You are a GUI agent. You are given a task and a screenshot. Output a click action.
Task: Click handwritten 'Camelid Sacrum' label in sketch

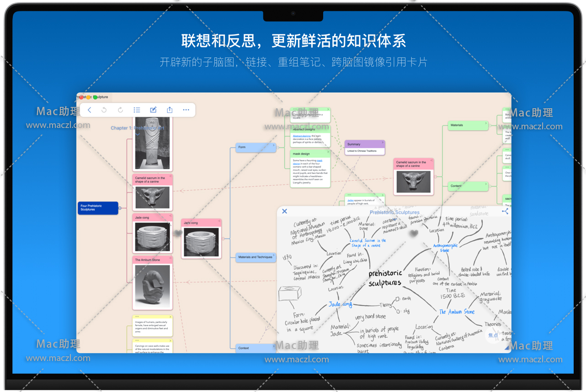pos(368,243)
